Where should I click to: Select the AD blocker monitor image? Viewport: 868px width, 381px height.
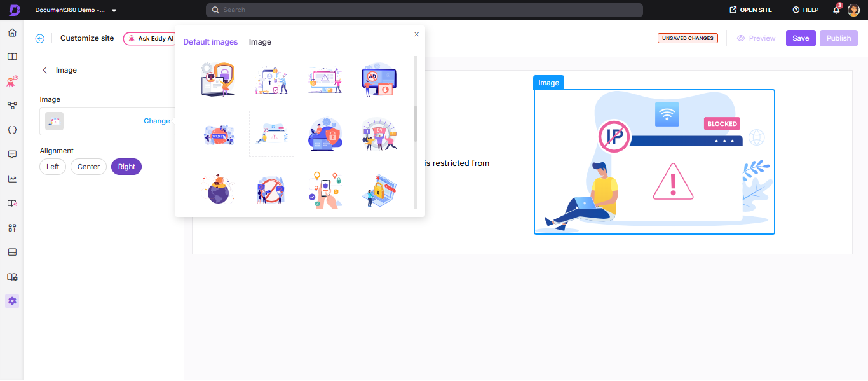tap(379, 79)
